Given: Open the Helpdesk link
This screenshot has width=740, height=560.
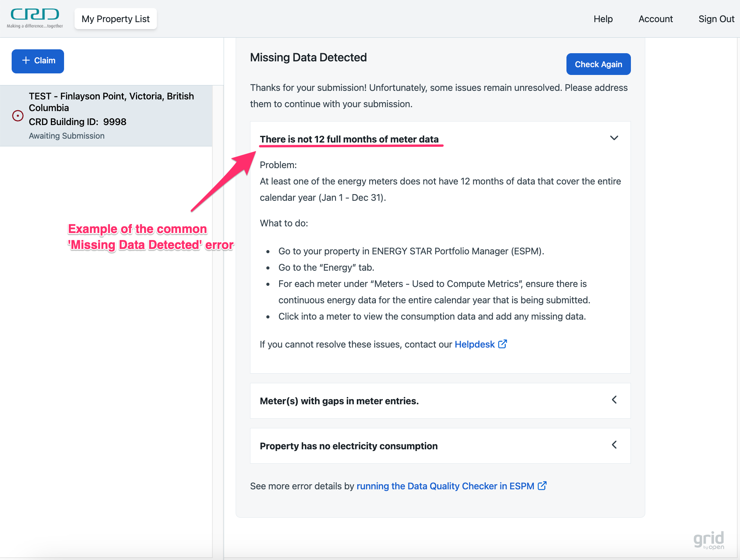Looking at the screenshot, I should pyautogui.click(x=474, y=344).
